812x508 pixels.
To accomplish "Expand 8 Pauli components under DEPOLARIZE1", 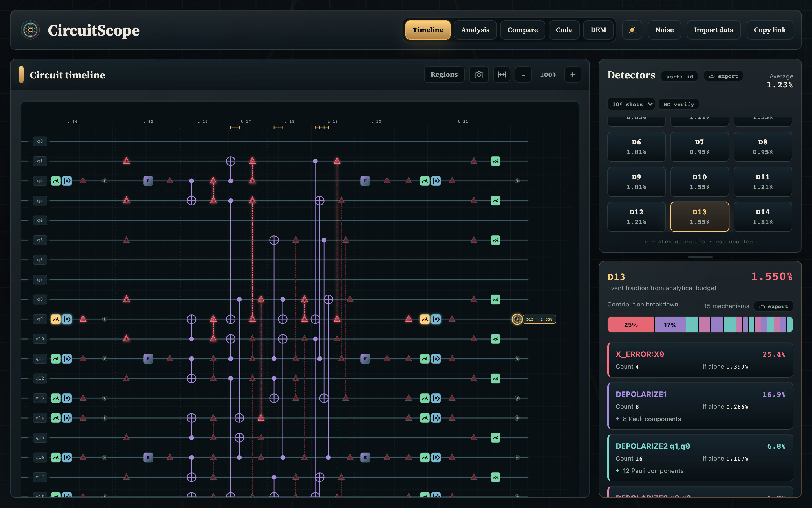I will tap(648, 419).
